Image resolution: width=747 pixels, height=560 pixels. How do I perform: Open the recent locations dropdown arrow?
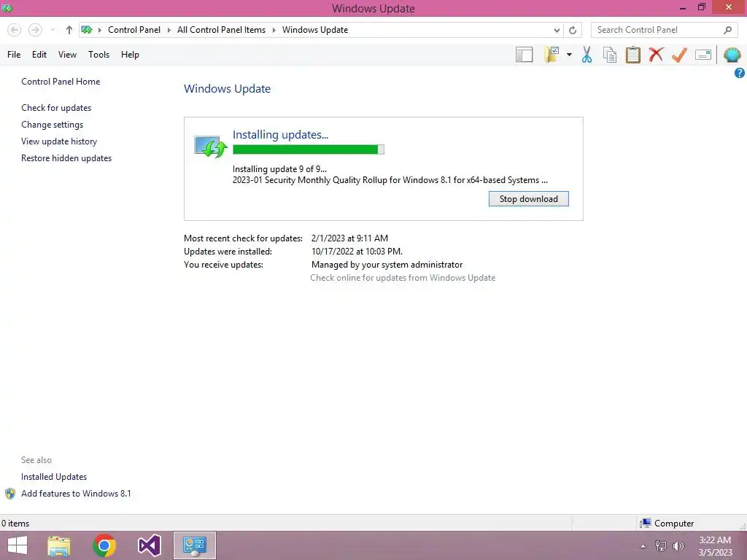53,30
